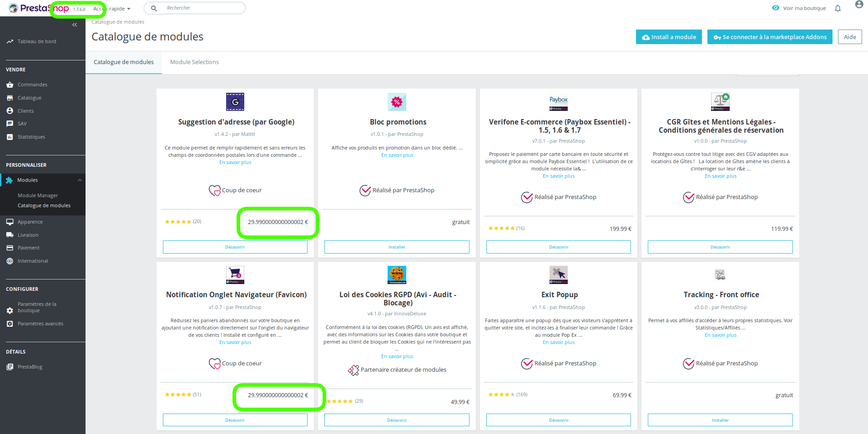Click the Modules puzzle icon

(9, 180)
